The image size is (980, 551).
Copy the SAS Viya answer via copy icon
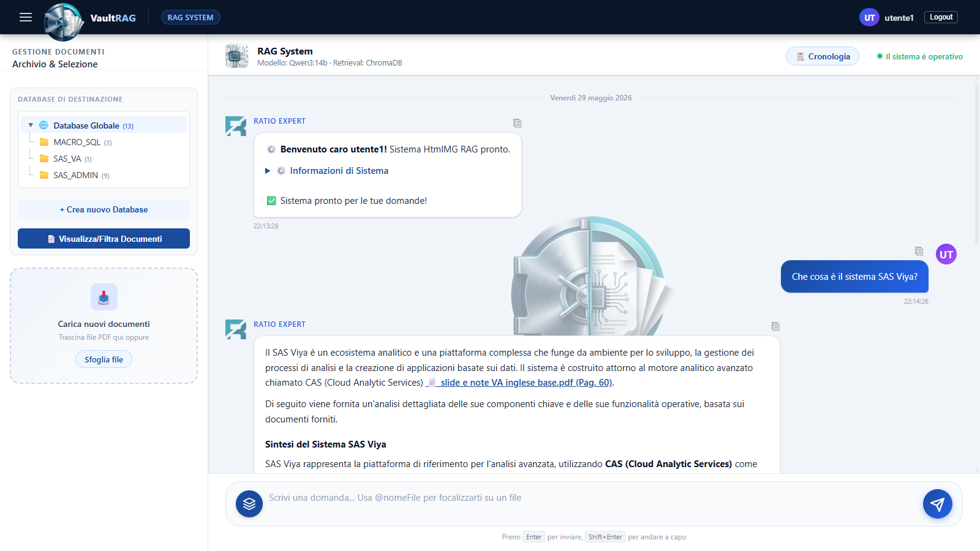click(775, 326)
